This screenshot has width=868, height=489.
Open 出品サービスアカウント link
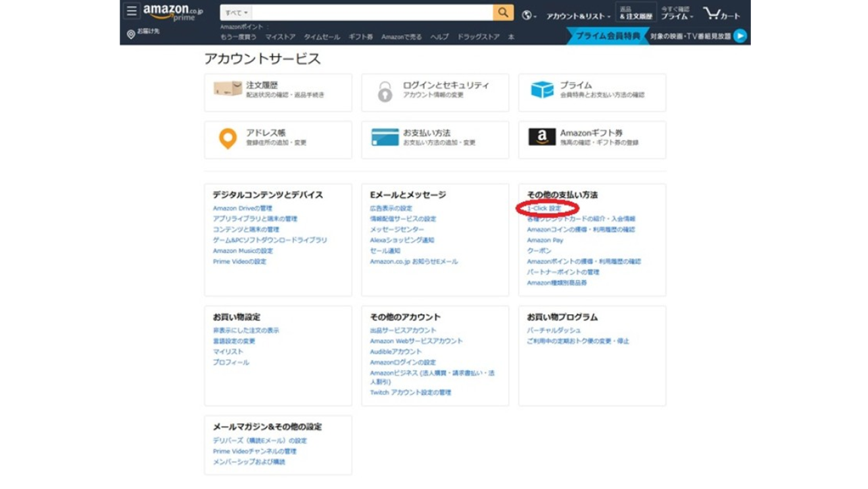(x=403, y=330)
